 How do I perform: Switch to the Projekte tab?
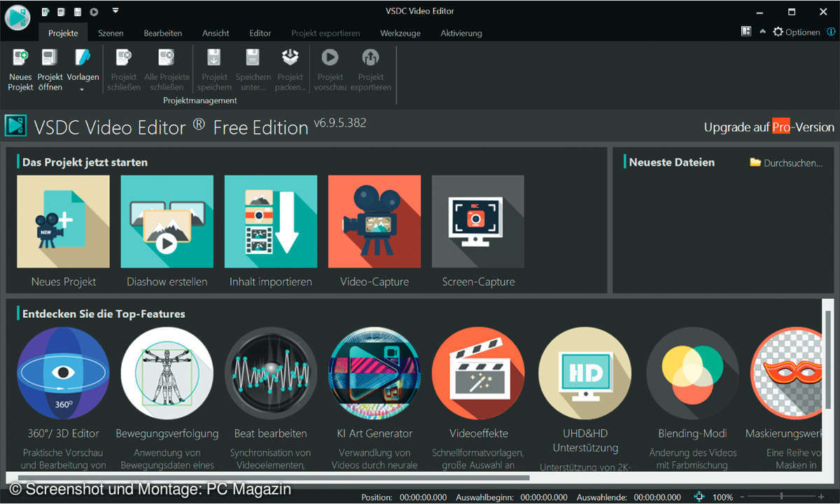[63, 33]
